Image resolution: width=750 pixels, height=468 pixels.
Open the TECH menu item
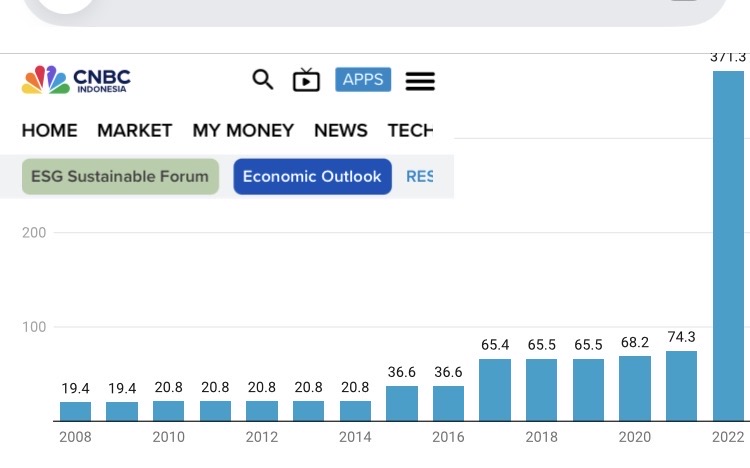[x=410, y=130]
